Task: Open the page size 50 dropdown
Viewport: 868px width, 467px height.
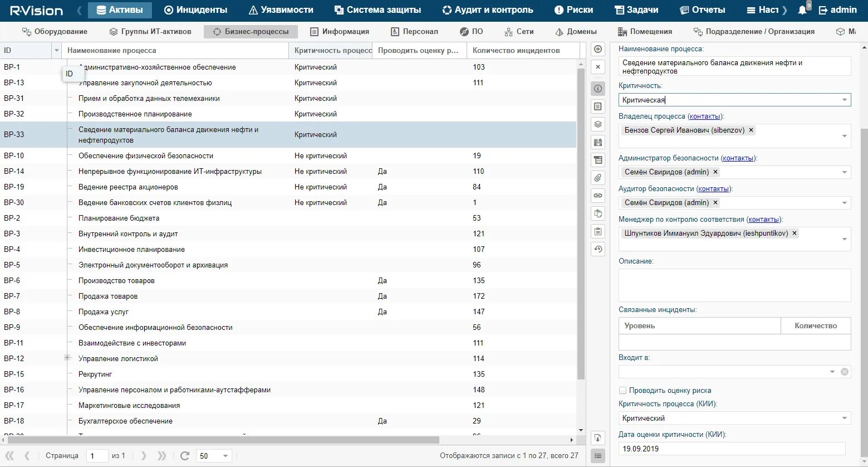Action: (225, 456)
